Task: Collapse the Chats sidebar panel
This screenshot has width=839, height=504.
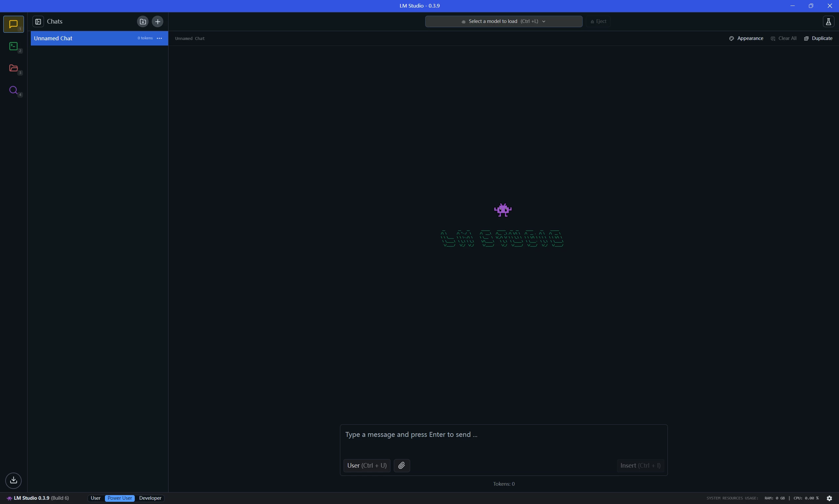Action: (38, 22)
